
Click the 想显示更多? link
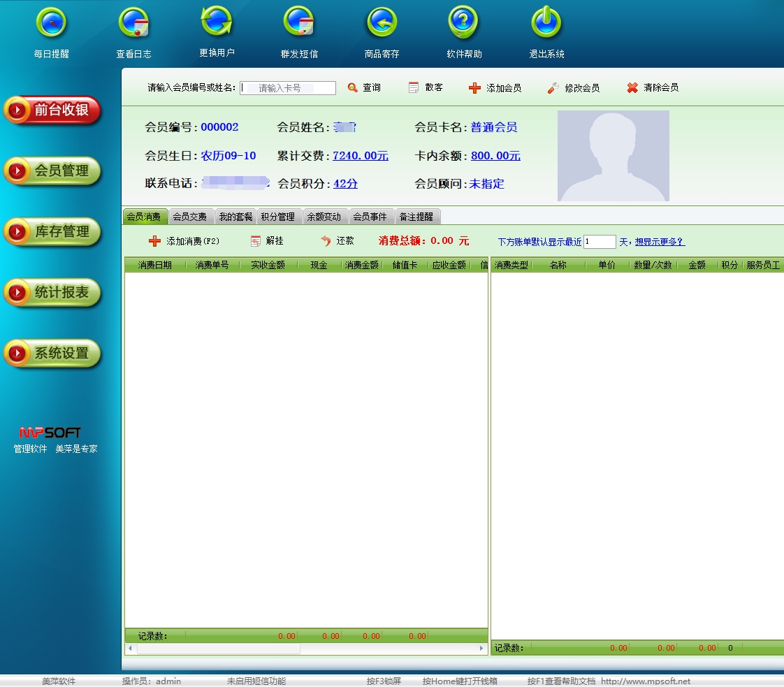click(x=660, y=242)
